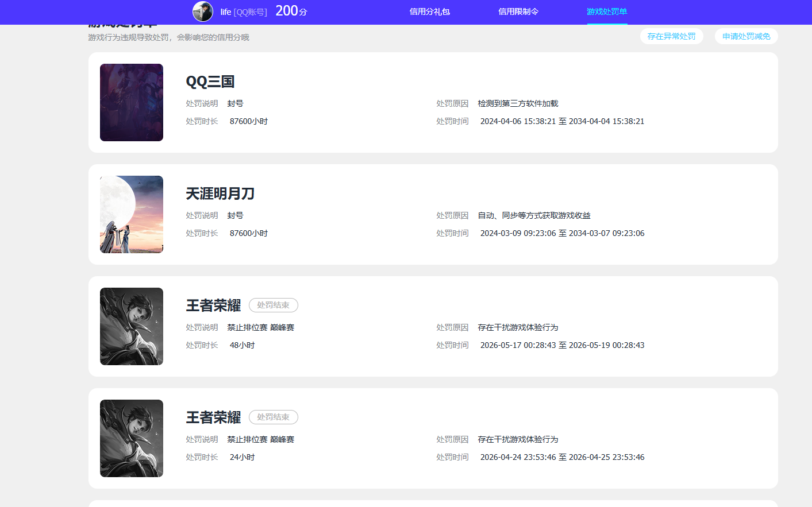Click the 存在异常处罚 button
Image resolution: width=812 pixels, height=507 pixels.
(672, 36)
